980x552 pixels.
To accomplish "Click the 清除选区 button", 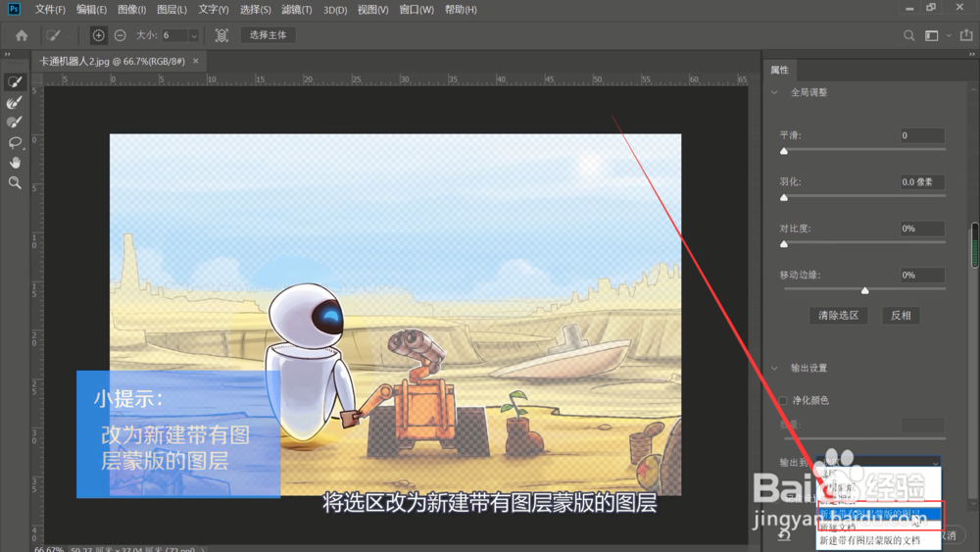I will point(838,315).
